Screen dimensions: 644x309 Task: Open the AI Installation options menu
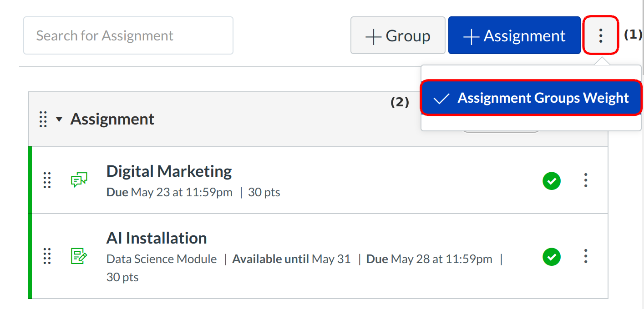pyautogui.click(x=585, y=257)
